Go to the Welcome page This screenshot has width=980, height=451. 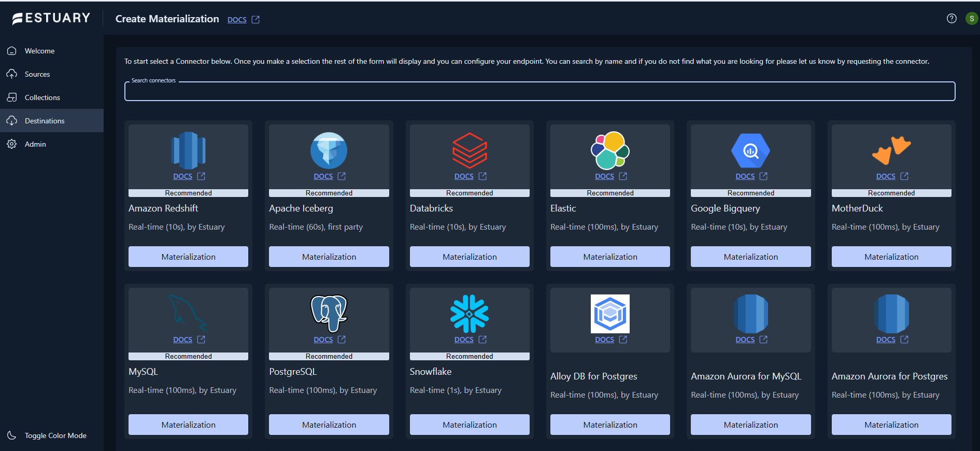(52, 51)
